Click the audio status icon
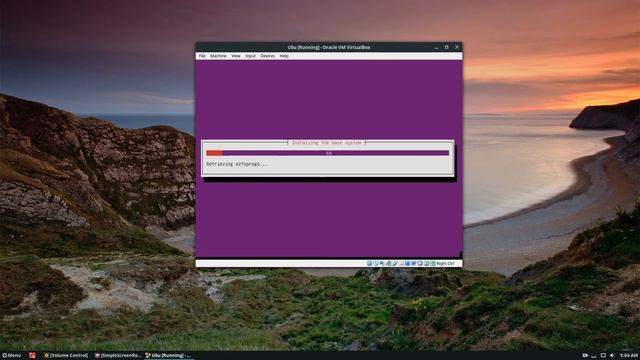The image size is (640, 360). click(382, 264)
